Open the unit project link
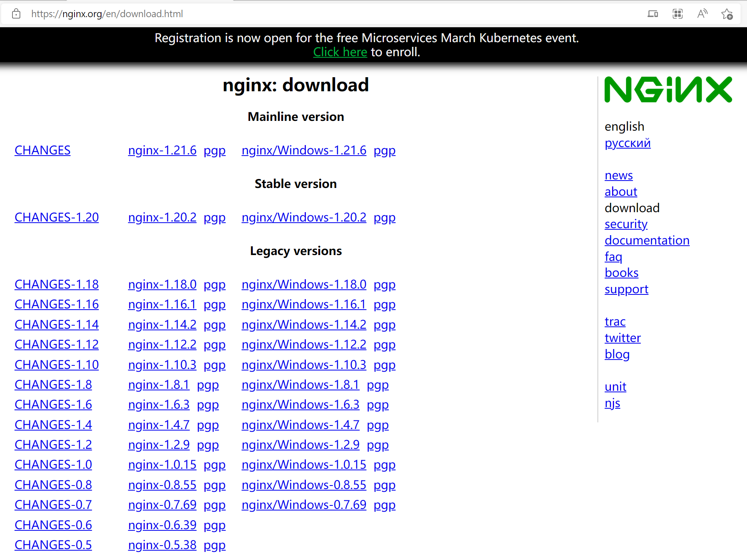Image resolution: width=747 pixels, height=560 pixels. (616, 386)
